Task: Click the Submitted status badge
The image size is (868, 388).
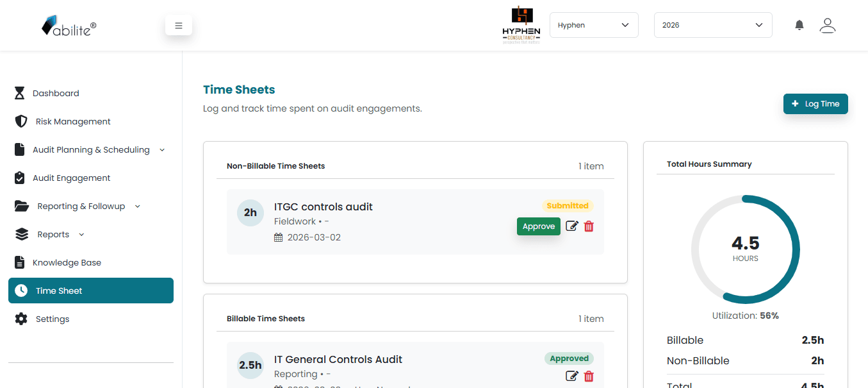Action: (568, 206)
